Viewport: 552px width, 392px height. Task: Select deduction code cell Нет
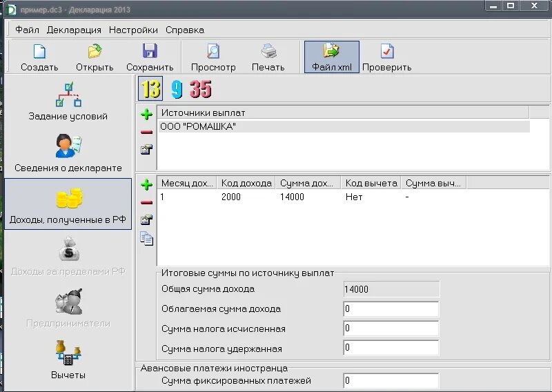tap(354, 197)
